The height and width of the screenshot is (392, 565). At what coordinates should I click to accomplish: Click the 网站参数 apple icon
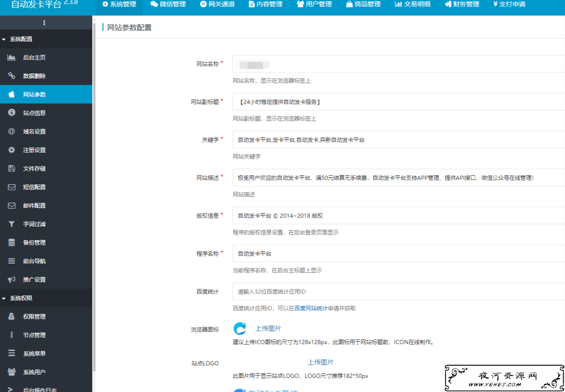(12, 94)
